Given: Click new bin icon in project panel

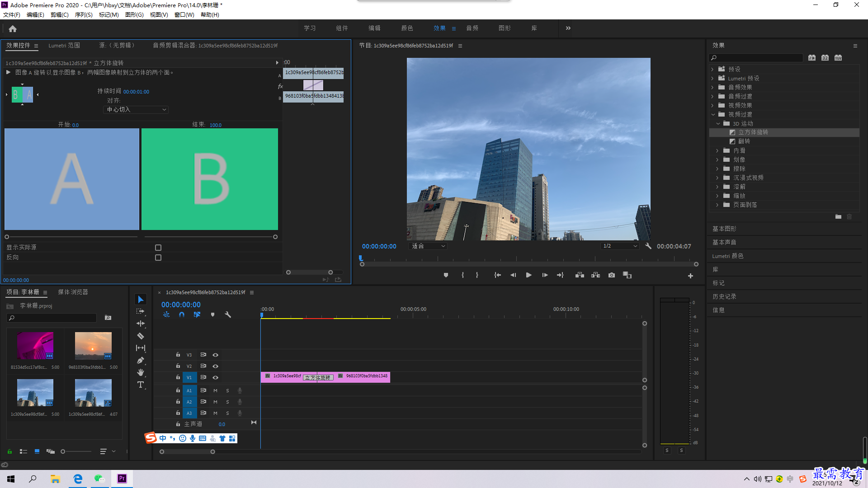Looking at the screenshot, I should point(108,318).
